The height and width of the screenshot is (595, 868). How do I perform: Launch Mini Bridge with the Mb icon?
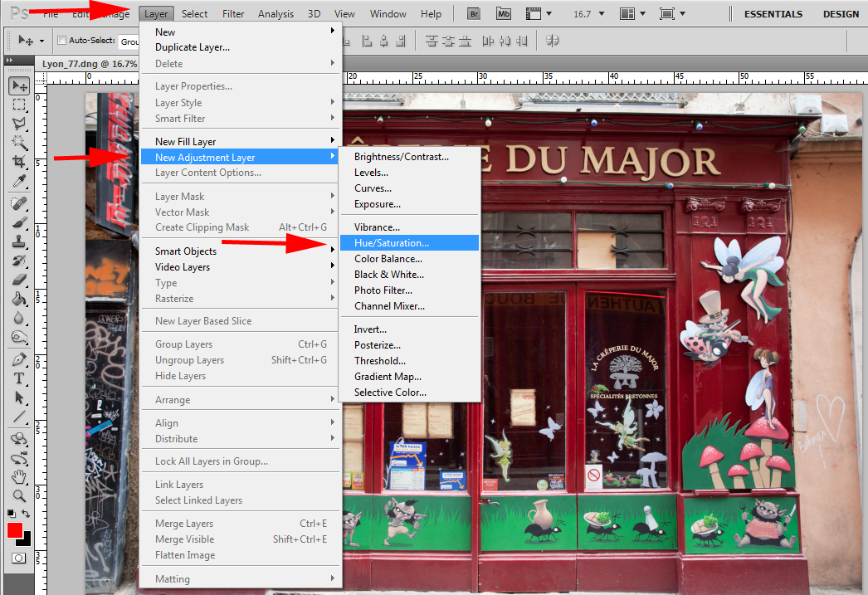[x=504, y=14]
